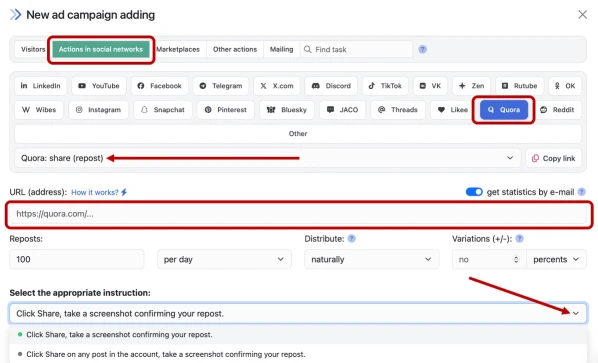This screenshot has height=363, width=598.
Task: Pick the Discord network button
Action: click(x=331, y=86)
